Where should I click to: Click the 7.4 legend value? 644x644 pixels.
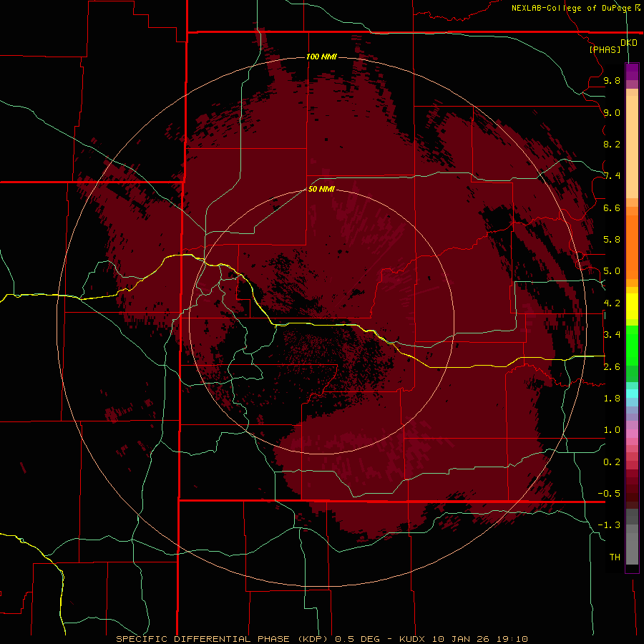(x=612, y=176)
